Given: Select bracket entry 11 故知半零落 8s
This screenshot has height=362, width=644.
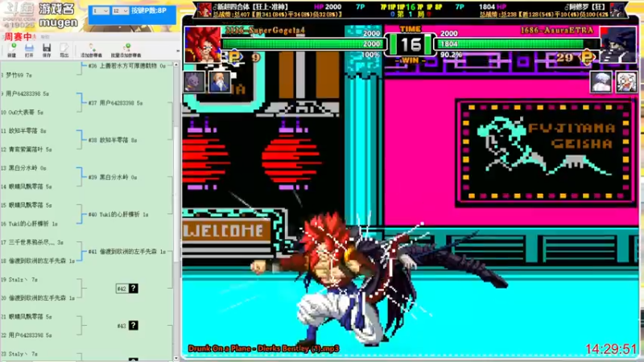Looking at the screenshot, I should point(24,131).
